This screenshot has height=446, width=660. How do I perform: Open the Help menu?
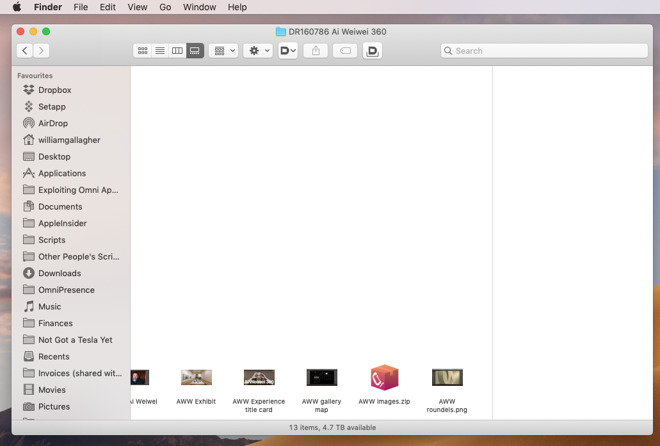coord(237,7)
